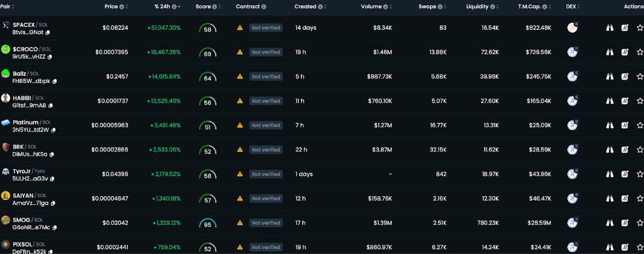Click the Pair column header

(6, 7)
